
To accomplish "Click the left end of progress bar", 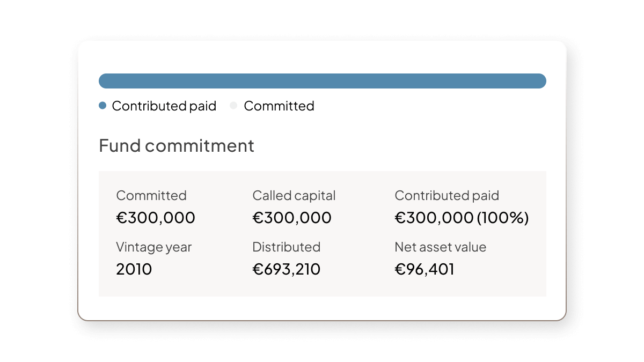I will coord(104,81).
